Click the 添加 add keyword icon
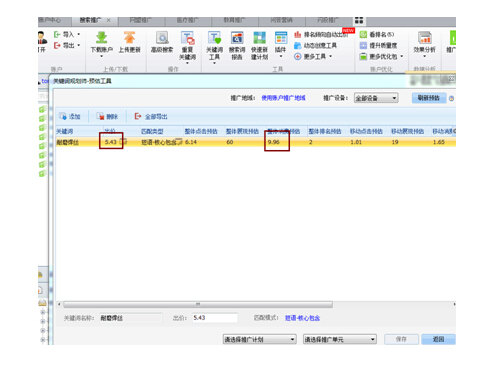The height and width of the screenshot is (369, 484). click(63, 116)
